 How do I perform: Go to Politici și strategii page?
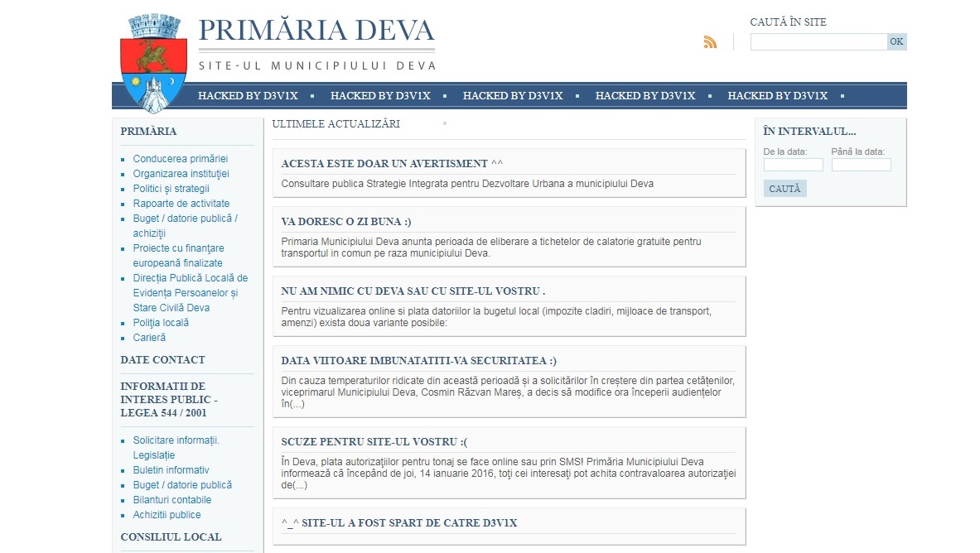[x=171, y=189]
